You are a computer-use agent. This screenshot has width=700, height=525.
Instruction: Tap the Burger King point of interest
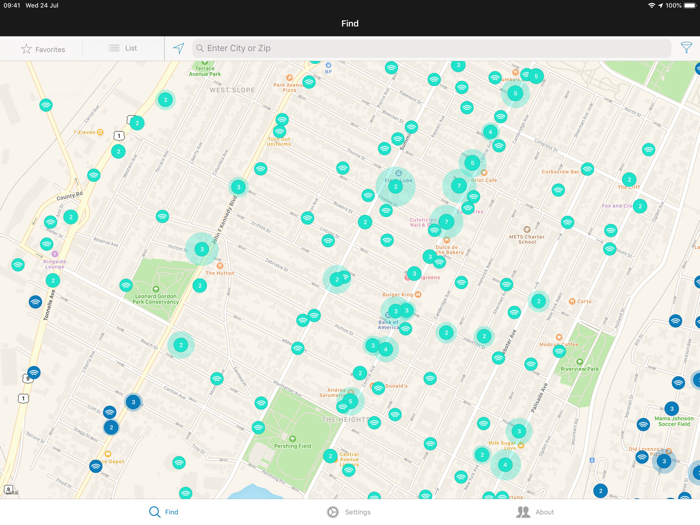(x=402, y=294)
